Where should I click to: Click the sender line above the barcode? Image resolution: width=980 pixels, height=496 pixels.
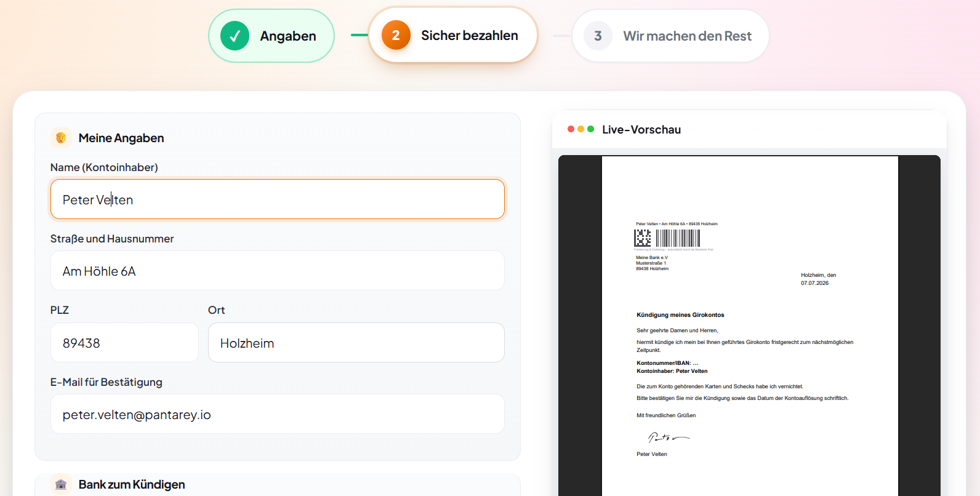click(677, 224)
